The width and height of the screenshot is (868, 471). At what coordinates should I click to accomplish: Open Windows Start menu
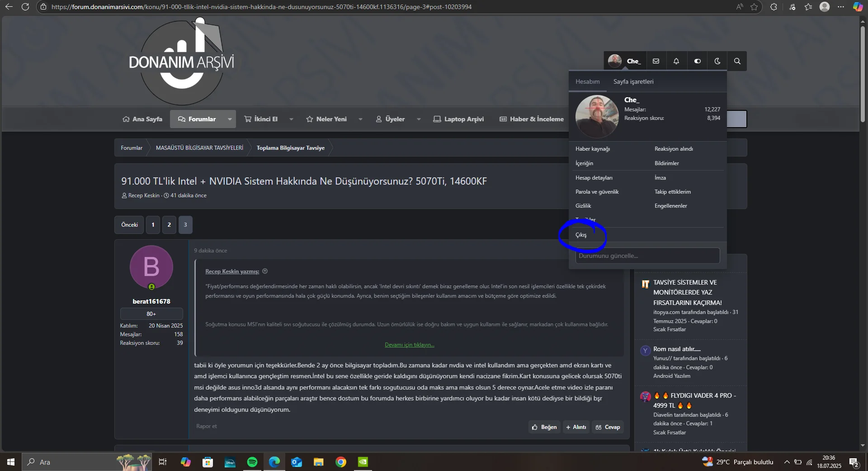tap(11, 462)
